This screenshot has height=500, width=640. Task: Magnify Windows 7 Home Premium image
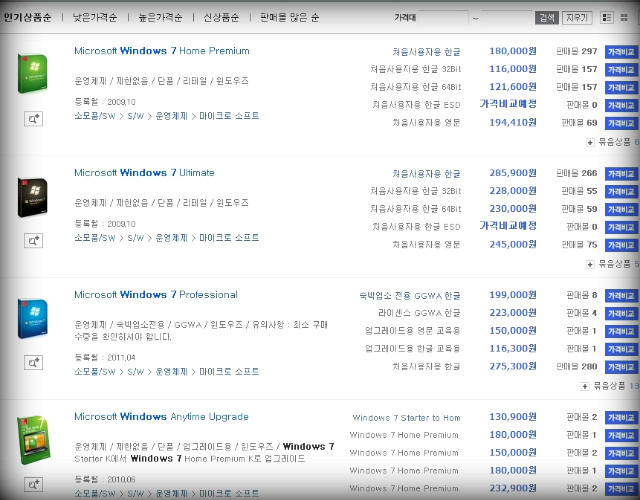(x=33, y=119)
